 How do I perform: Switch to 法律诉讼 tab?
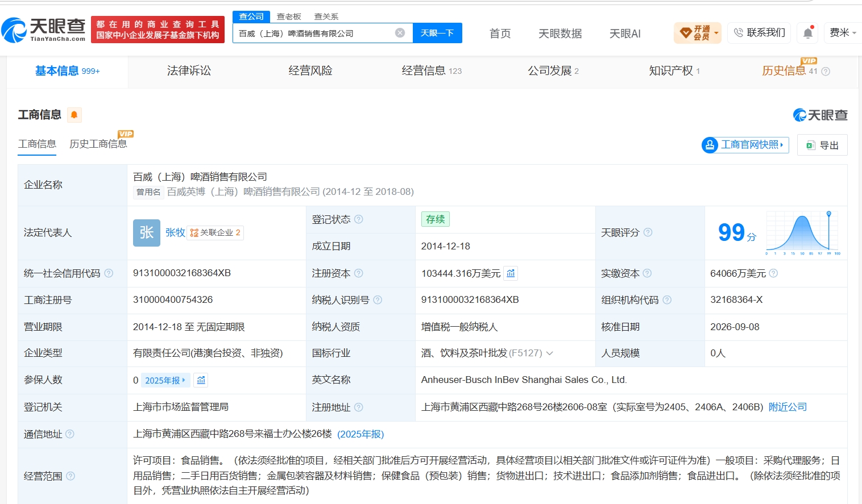pos(189,70)
